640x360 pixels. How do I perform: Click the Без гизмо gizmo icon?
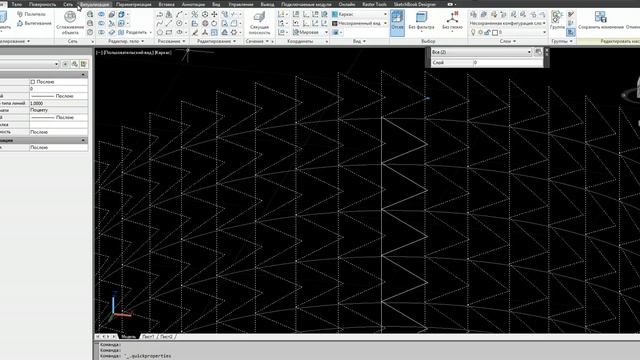(452, 17)
